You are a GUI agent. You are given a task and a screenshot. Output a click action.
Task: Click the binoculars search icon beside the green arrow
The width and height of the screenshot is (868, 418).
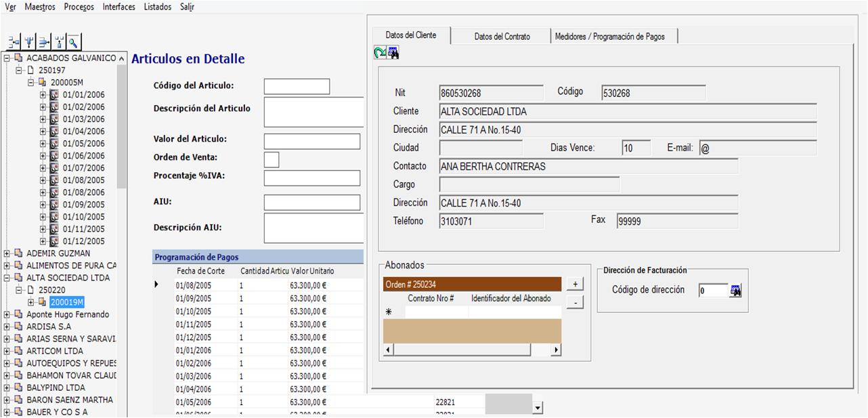(393, 53)
